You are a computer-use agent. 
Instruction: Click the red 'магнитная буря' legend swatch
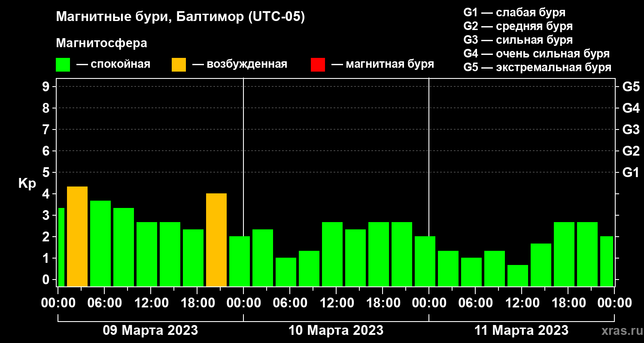[318, 65]
